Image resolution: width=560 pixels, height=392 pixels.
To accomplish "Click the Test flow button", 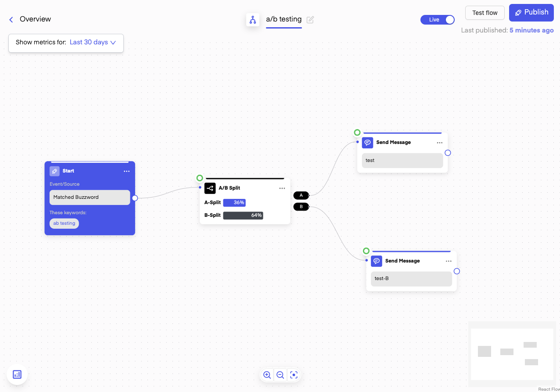I will (x=485, y=13).
